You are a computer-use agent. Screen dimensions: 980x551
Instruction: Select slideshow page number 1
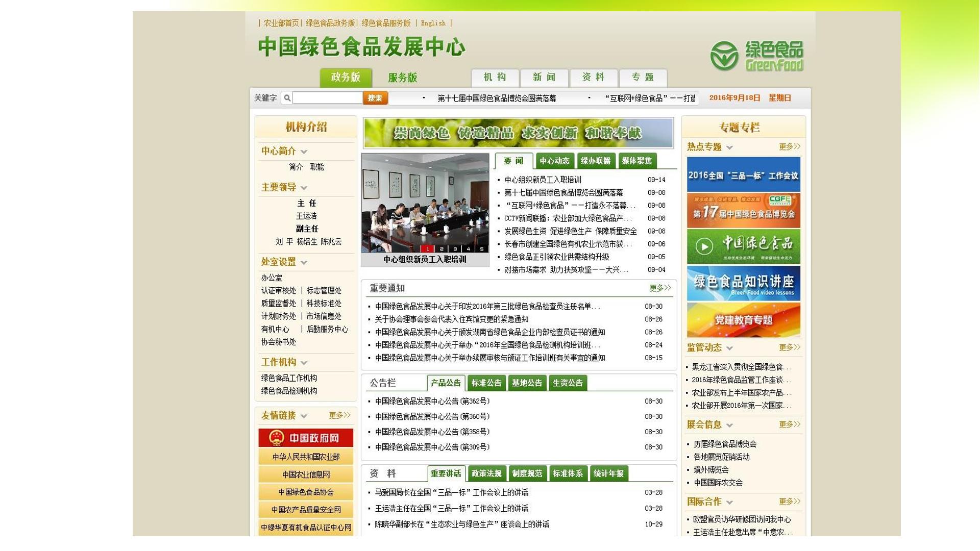click(428, 249)
